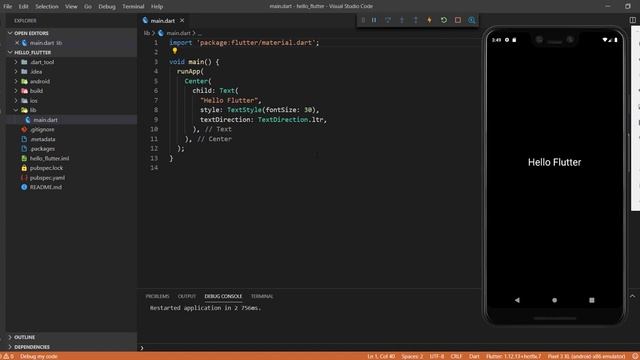Click the Step Into debug icon

click(x=402, y=20)
